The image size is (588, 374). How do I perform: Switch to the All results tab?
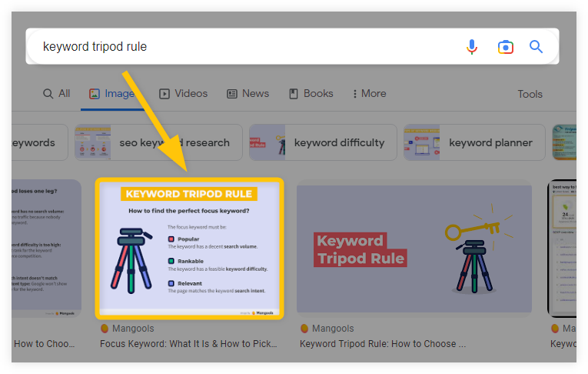pyautogui.click(x=56, y=94)
